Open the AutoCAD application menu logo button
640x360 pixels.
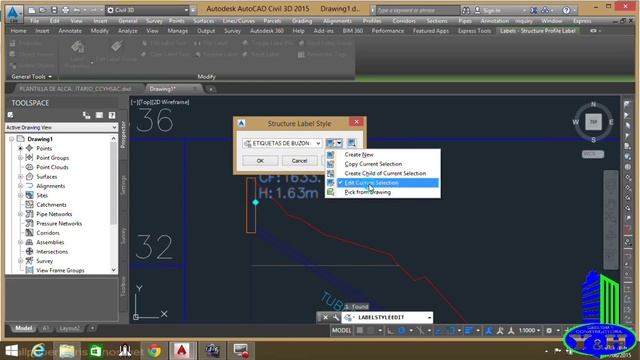click(13, 13)
